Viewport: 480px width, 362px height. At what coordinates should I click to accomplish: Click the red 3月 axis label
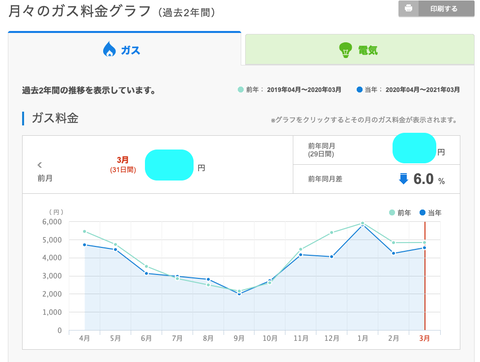point(424,338)
